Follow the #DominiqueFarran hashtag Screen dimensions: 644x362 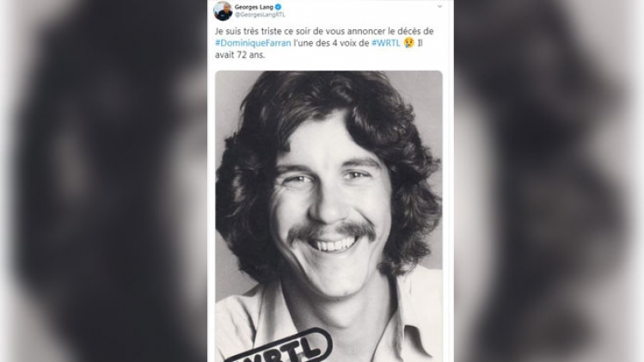coord(253,43)
